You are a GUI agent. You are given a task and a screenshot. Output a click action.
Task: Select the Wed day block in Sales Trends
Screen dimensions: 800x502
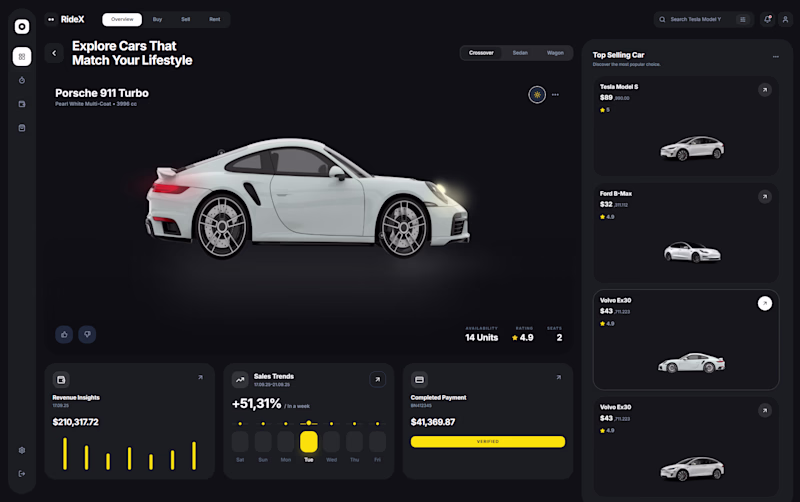[x=332, y=442]
